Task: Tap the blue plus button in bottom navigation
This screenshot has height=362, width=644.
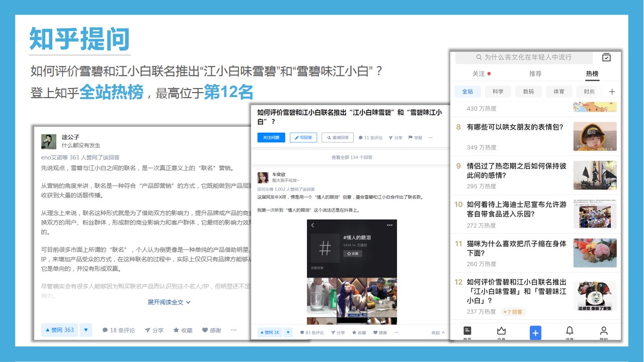Action: tap(535, 332)
